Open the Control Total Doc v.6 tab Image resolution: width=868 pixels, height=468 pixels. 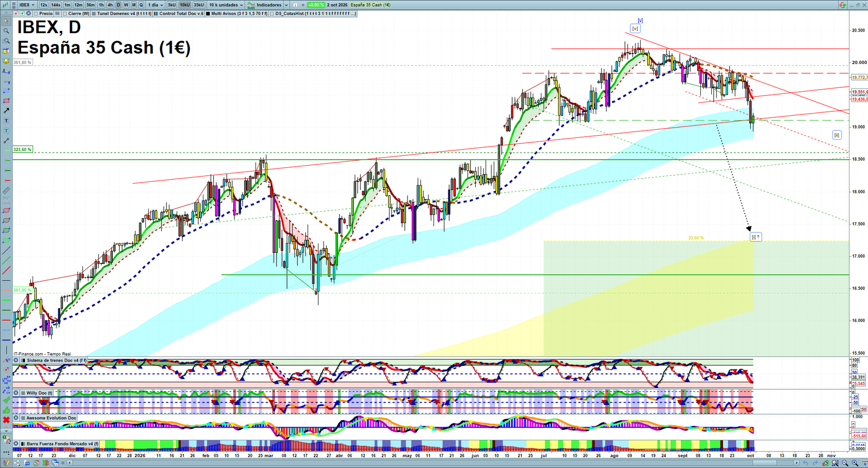178,14
